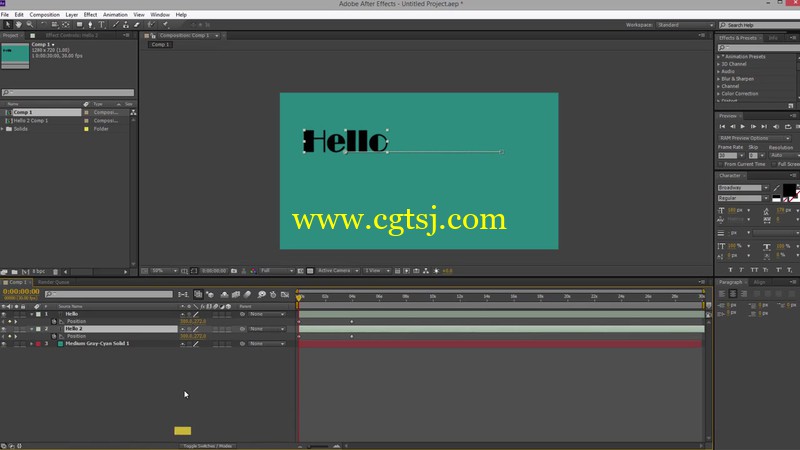Collapse the Hello 2 layer twirl arrow
The image size is (800, 450).
click(x=32, y=329)
